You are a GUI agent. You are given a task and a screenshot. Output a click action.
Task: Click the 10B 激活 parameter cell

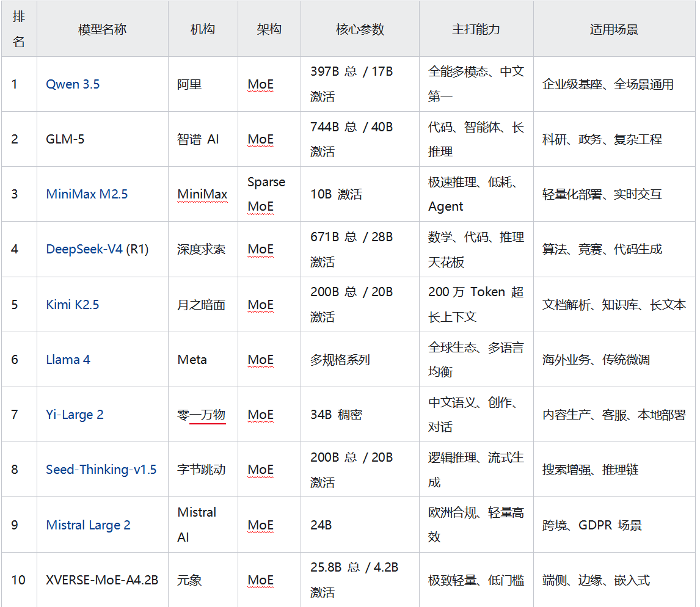[360, 194]
